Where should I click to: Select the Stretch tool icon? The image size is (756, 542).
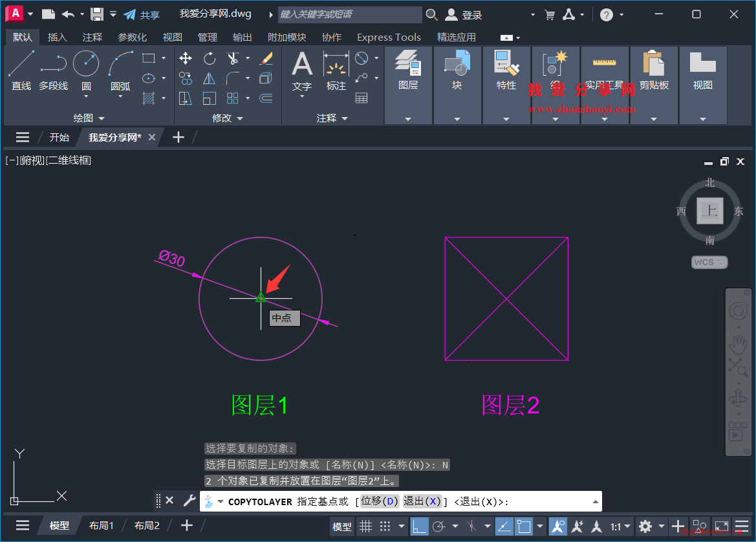pos(186,98)
